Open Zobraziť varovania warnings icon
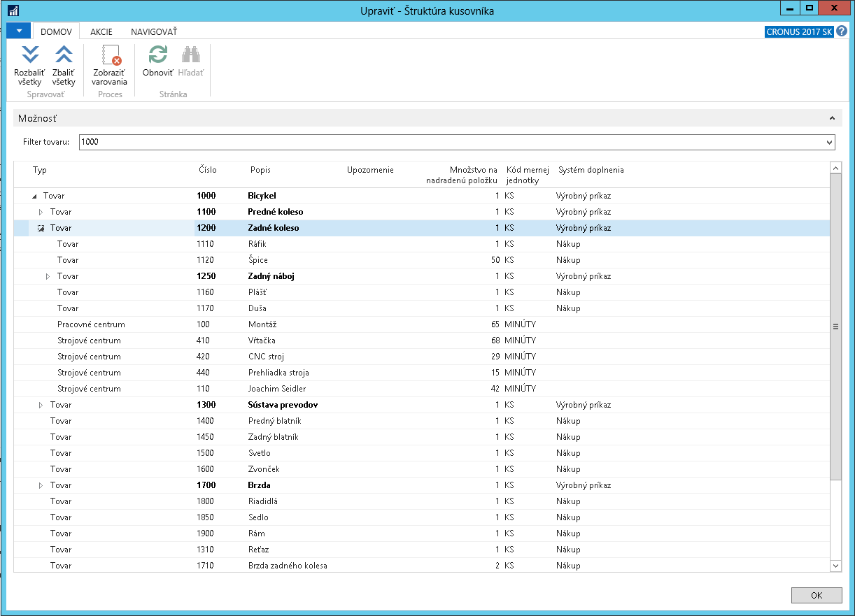Viewport: 855px width, 616px height. click(x=110, y=55)
